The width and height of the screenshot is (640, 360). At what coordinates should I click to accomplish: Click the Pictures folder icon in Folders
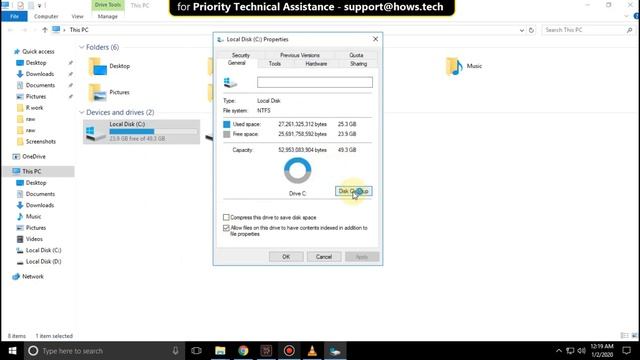click(98, 93)
